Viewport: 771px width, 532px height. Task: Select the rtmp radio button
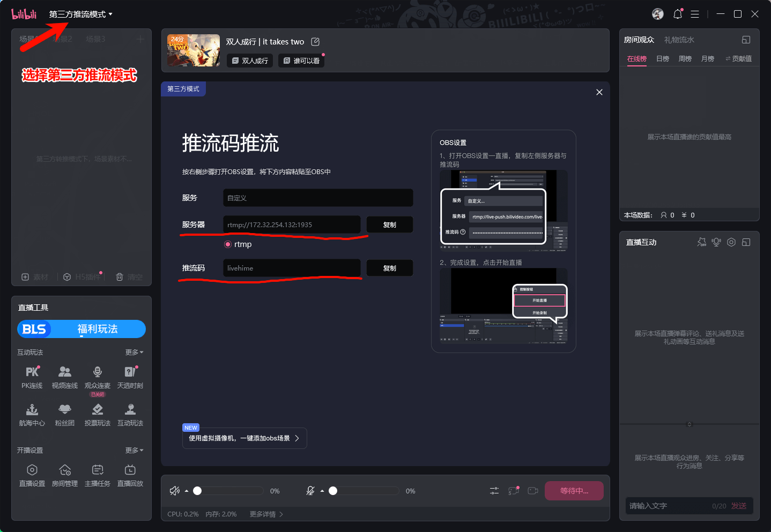point(228,244)
